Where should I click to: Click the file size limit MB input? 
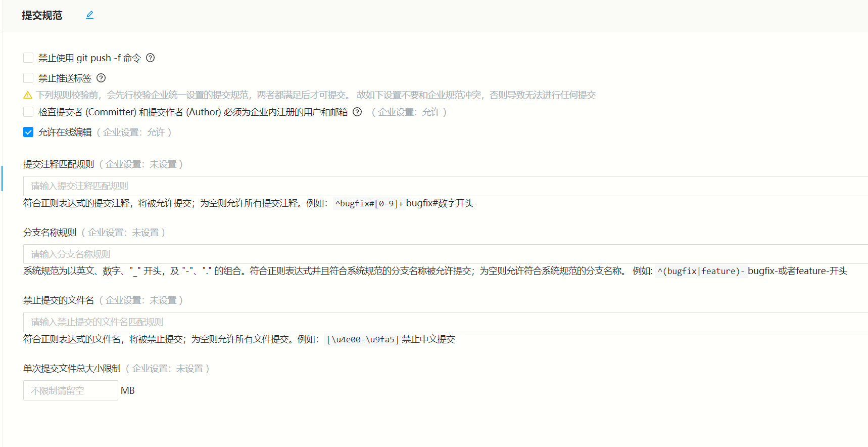click(x=70, y=390)
